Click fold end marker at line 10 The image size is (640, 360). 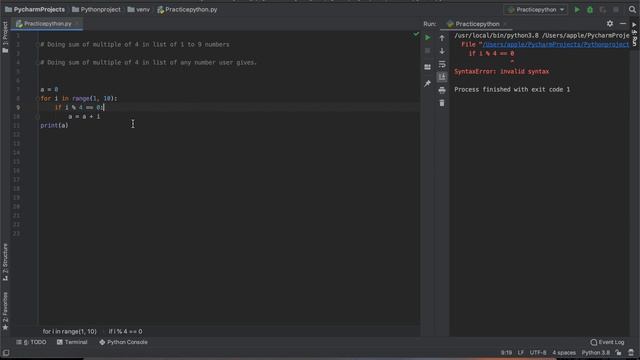click(x=38, y=117)
